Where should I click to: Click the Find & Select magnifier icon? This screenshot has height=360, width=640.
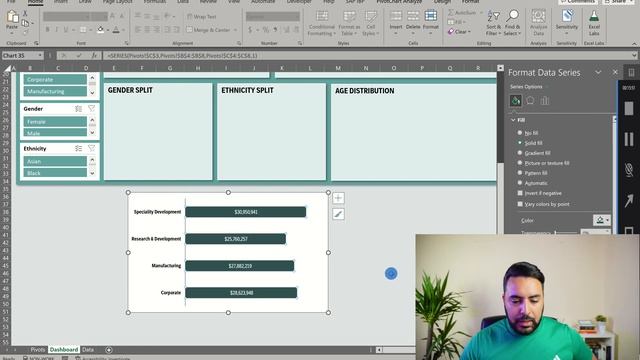[512, 16]
